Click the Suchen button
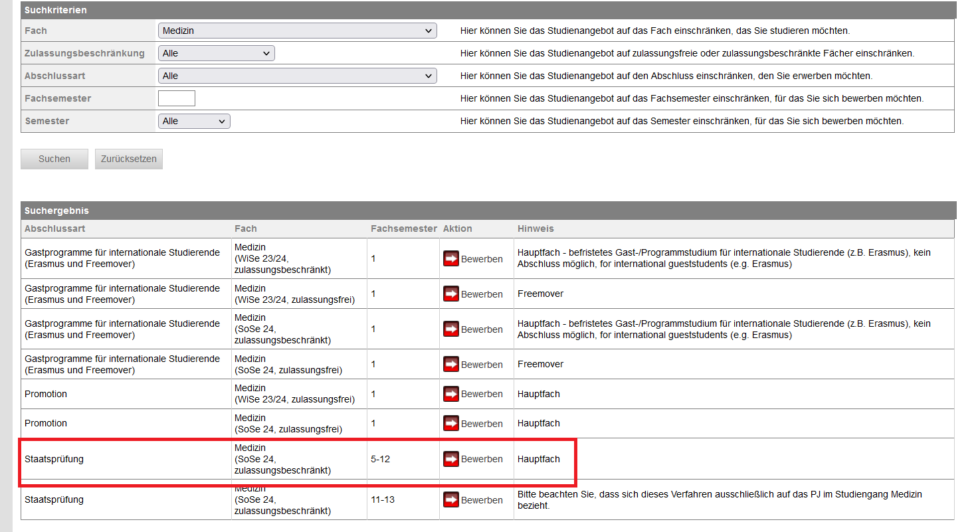 (x=54, y=159)
